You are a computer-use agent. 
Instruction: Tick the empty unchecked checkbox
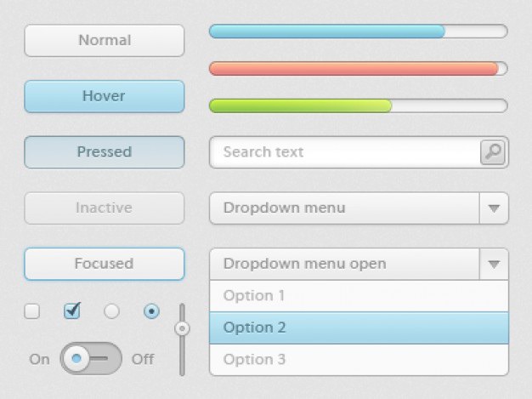[x=32, y=311]
